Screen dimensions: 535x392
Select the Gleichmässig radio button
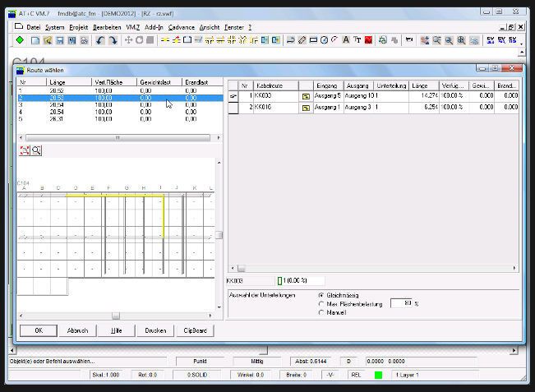321,294
